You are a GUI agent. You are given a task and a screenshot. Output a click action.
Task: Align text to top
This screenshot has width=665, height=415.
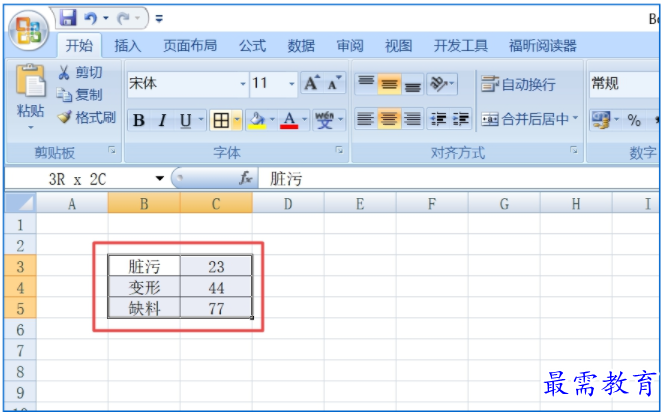[366, 83]
